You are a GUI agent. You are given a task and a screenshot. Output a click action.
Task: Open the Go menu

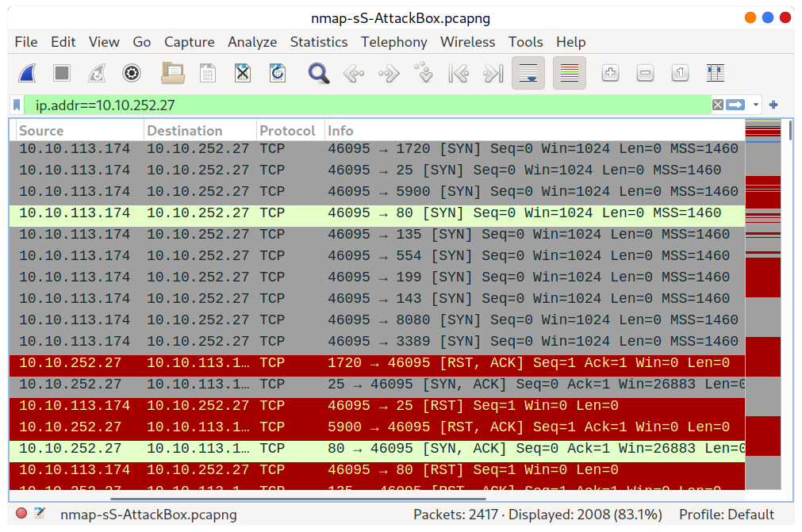(142, 42)
